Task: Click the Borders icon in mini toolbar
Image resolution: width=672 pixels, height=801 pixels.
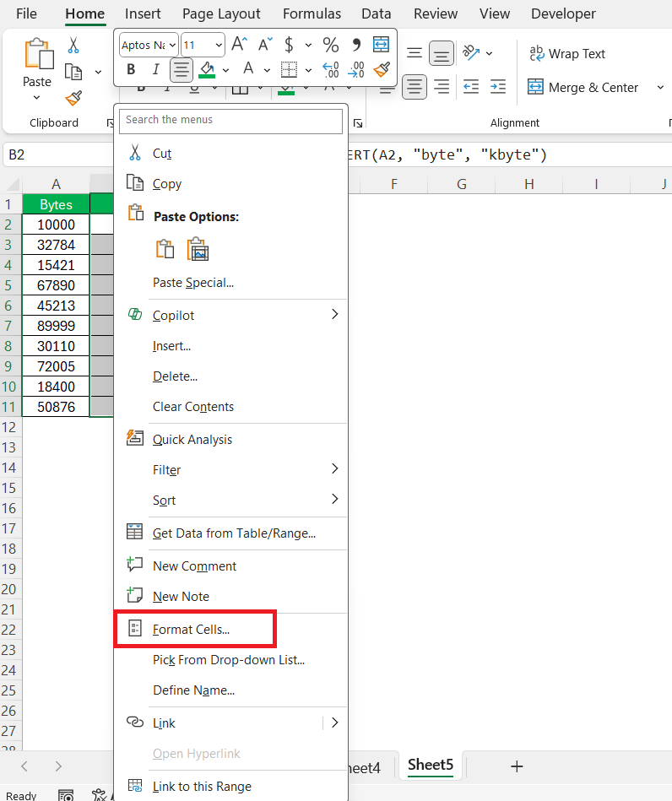Action: 289,69
